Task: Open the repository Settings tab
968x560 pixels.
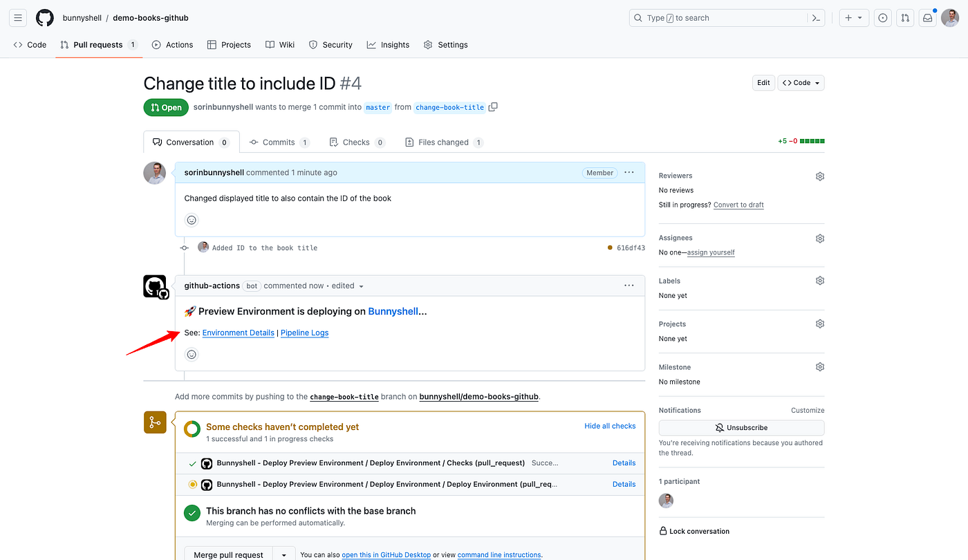Action: (x=446, y=45)
